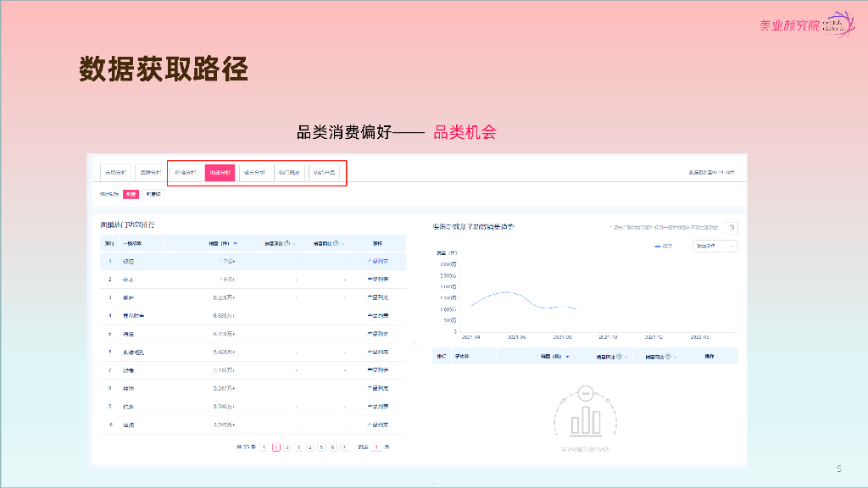This screenshot has height=488, width=868.
Task: Go to next page with right arrow
Action: click(x=344, y=446)
